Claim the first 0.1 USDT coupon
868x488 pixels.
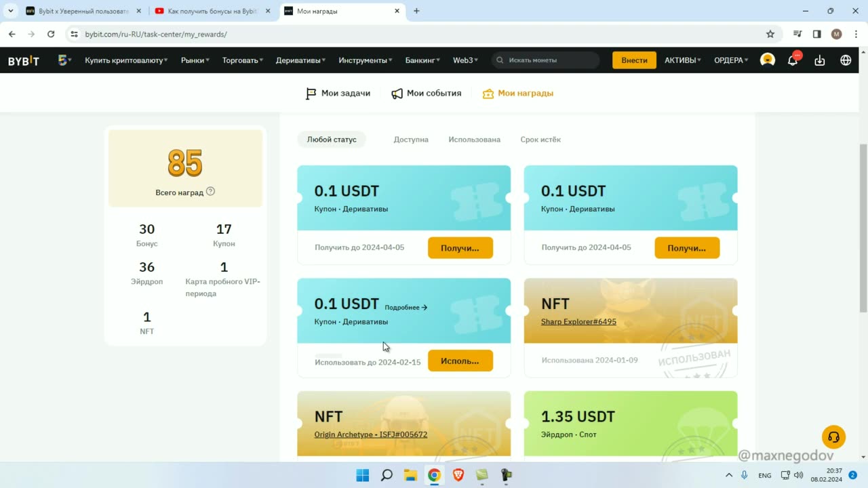tap(460, 248)
